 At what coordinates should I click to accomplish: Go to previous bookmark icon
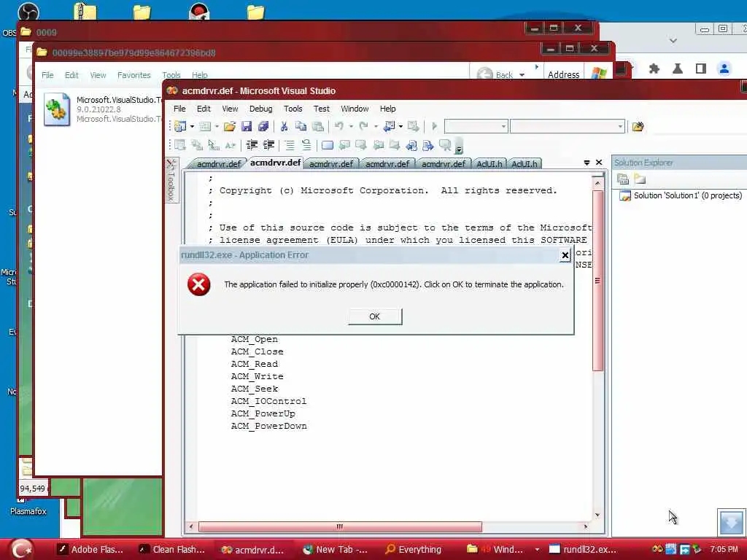click(344, 145)
